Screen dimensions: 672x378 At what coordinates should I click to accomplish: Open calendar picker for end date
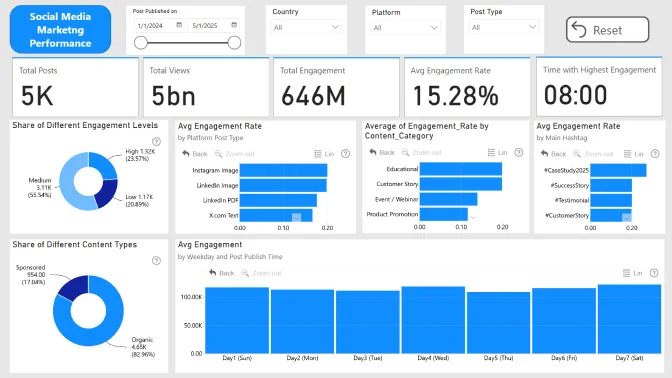pyautogui.click(x=234, y=25)
